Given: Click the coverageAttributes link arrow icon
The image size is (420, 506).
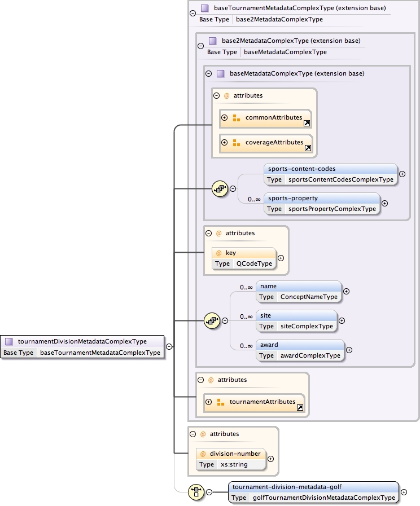Looking at the screenshot, I should pos(308,148).
